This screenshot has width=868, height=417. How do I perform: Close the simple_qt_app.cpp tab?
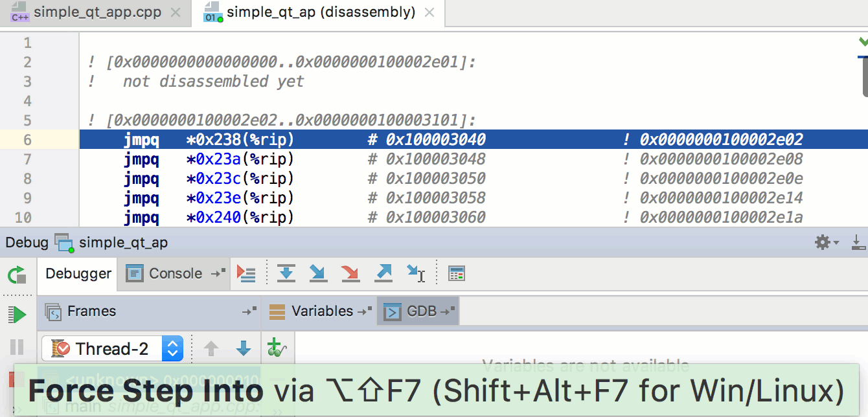[x=175, y=13]
